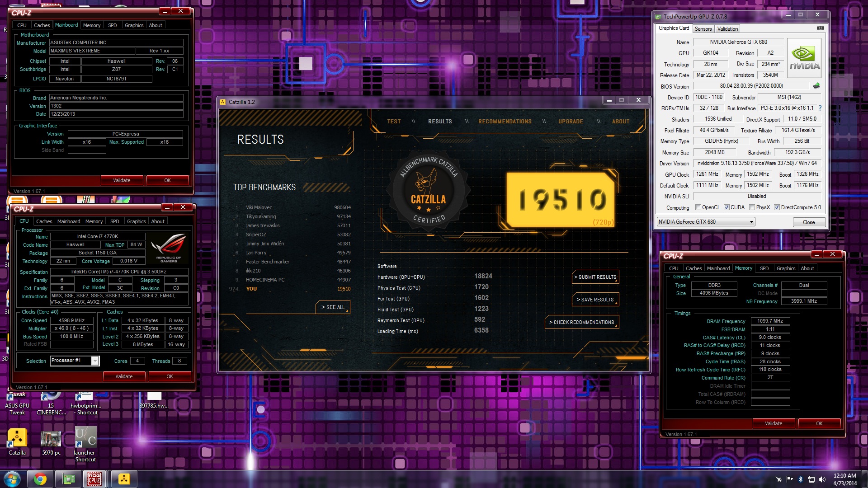868x488 pixels.
Task: Click the volume speaker tray icon
Action: 822,479
